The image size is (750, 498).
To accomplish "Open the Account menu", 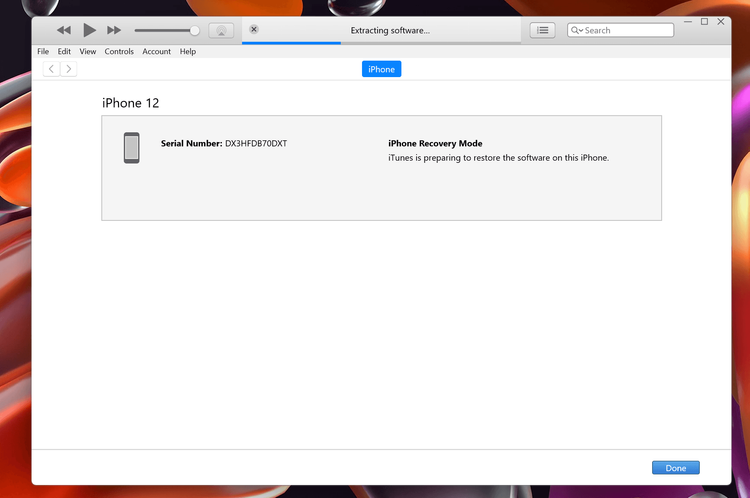I will tap(156, 51).
